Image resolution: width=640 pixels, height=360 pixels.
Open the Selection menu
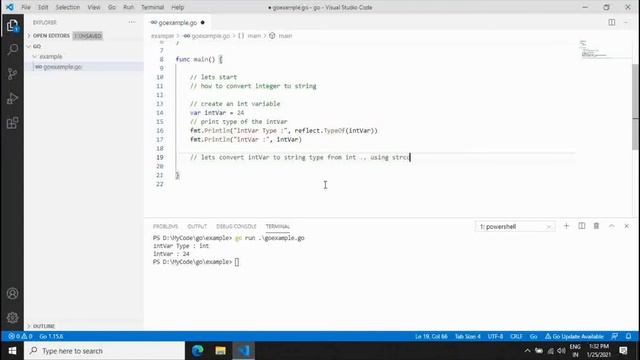68,7
